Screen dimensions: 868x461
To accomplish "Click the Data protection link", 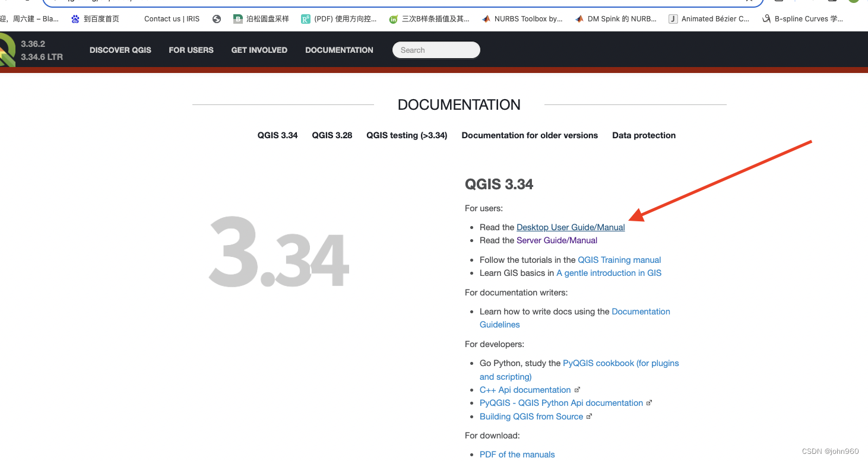I will click(x=644, y=135).
